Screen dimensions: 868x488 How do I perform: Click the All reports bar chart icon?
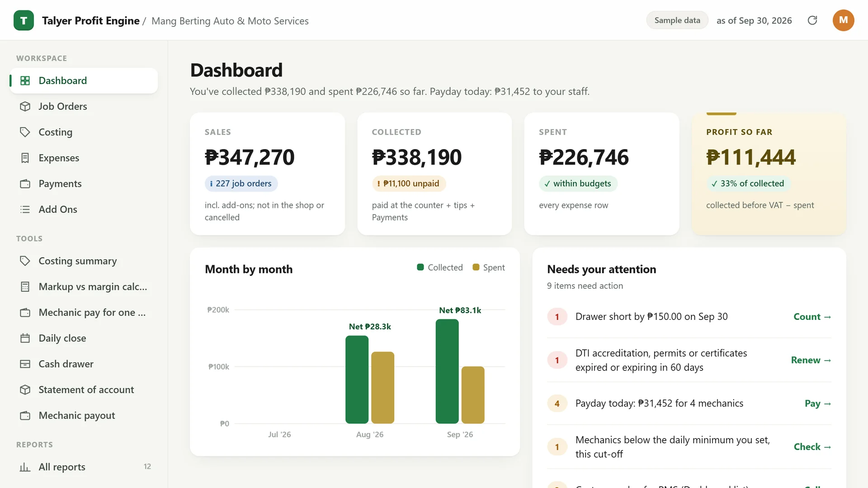pyautogui.click(x=25, y=467)
